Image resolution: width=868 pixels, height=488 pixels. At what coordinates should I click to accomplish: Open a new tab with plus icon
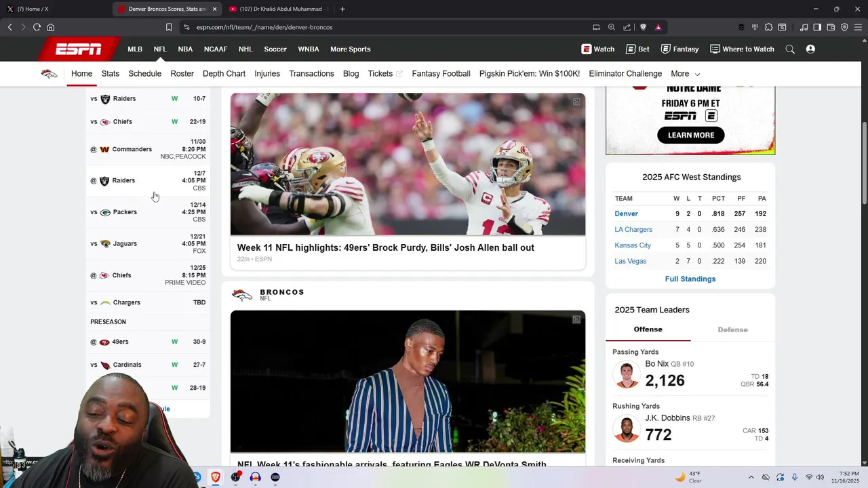[342, 9]
